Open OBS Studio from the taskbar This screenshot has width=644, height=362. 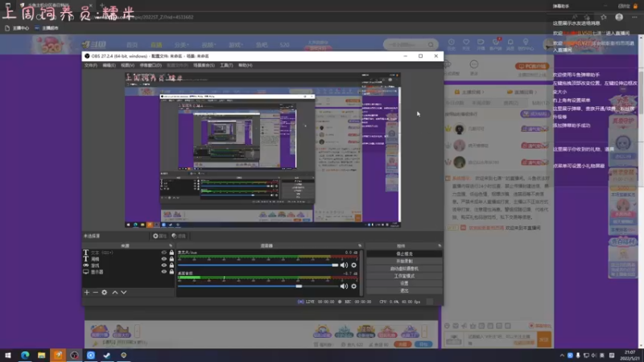click(x=74, y=356)
